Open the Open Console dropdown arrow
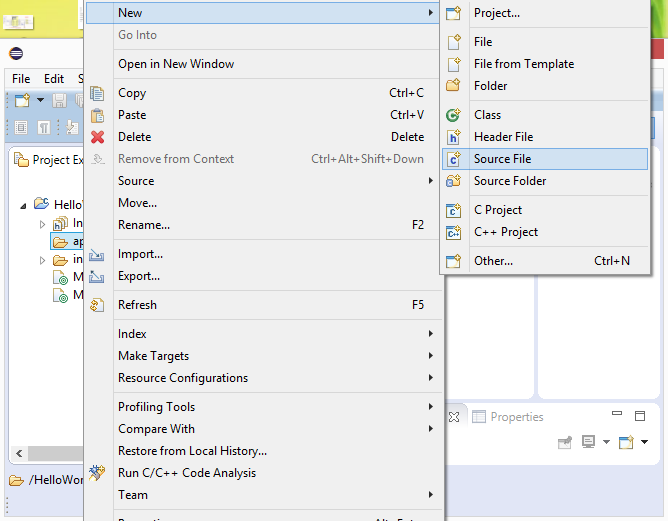This screenshot has height=521, width=668. [645, 442]
